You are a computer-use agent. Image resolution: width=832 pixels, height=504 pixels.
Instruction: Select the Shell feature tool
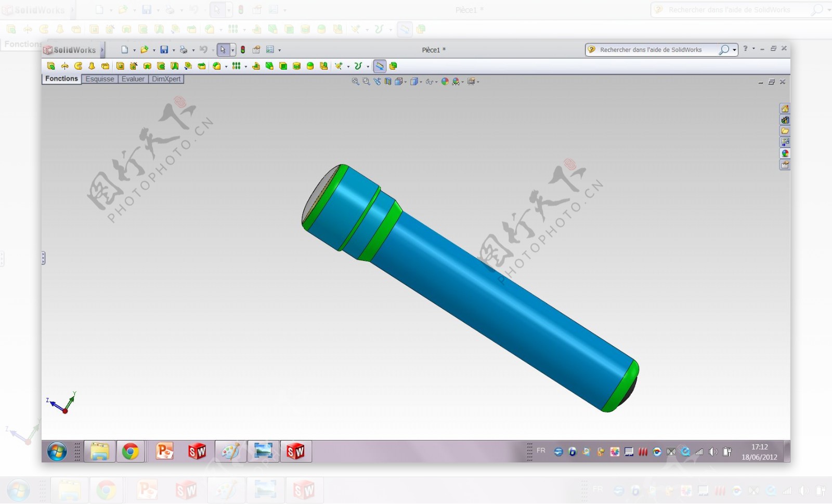pos(283,66)
